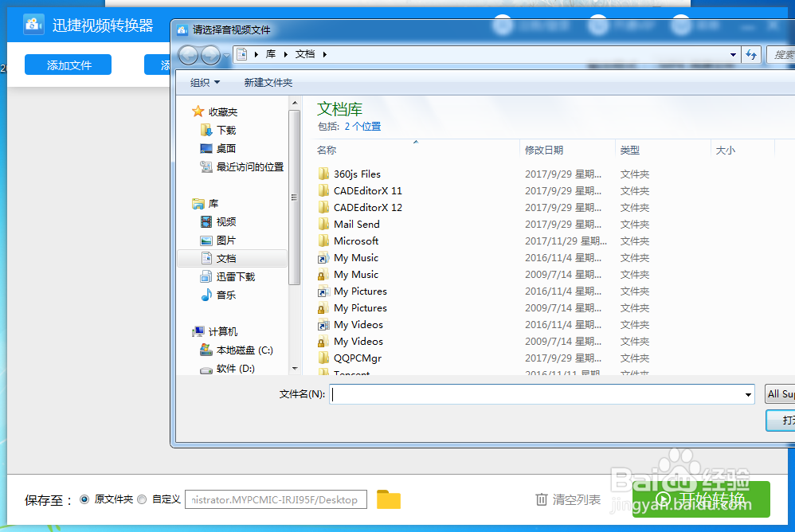Navigate to 库 via the breadcrumb

click(270, 53)
